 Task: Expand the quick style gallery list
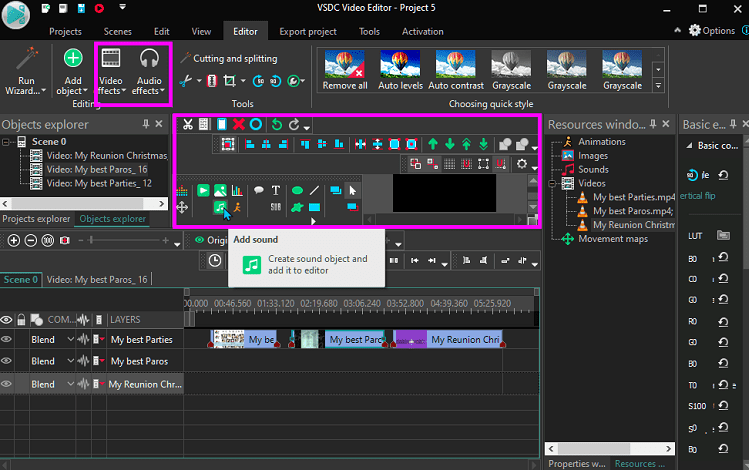click(659, 85)
